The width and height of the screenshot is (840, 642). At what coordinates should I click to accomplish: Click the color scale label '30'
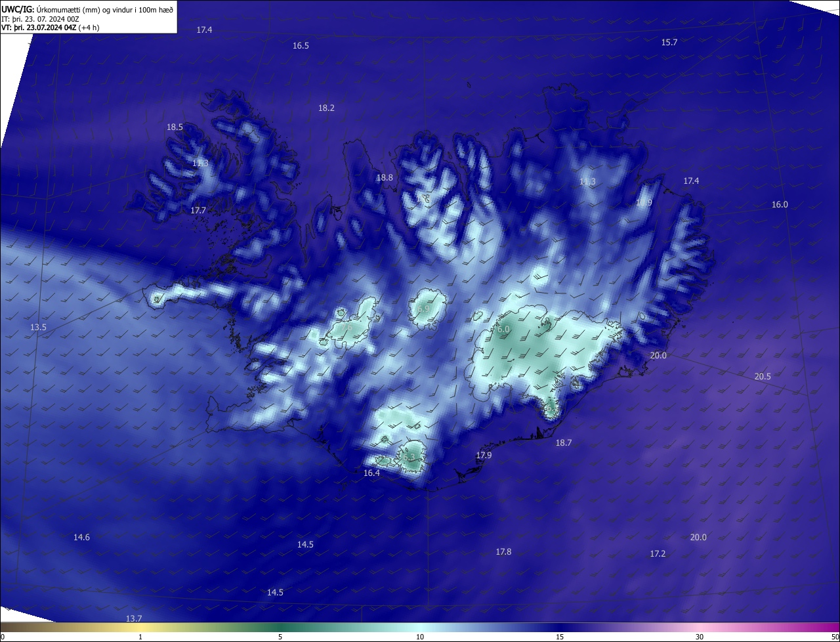pos(700,637)
